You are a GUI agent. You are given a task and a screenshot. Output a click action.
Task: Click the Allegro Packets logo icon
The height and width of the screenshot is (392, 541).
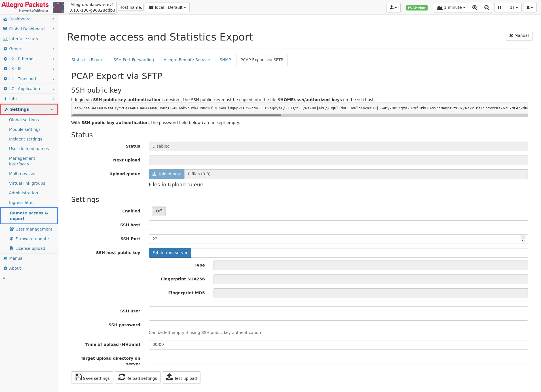[x=58, y=7]
